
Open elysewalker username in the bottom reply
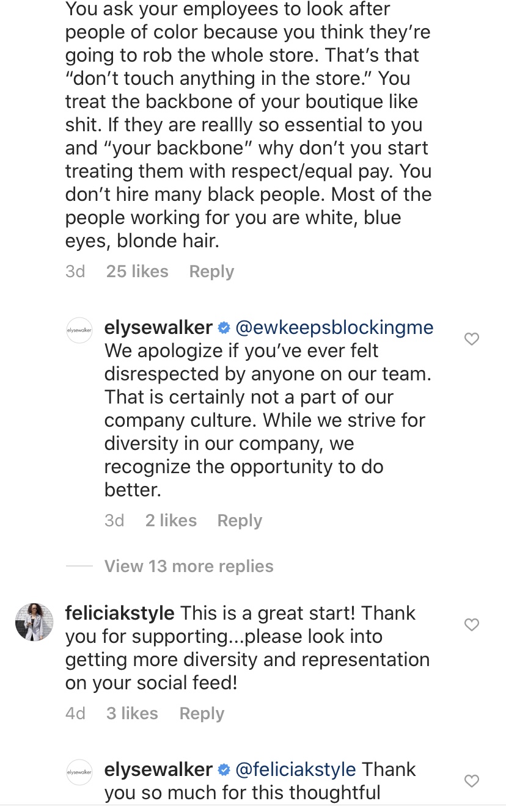(158, 769)
